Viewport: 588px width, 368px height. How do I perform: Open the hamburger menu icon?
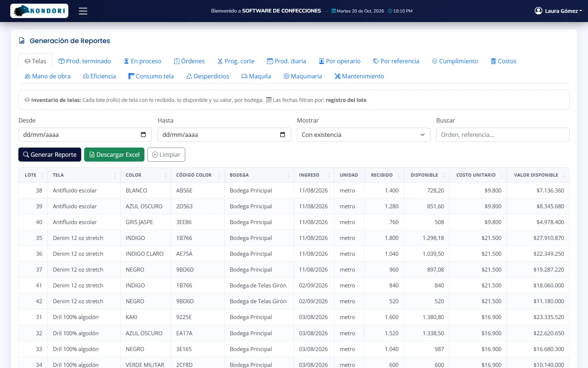click(x=83, y=11)
